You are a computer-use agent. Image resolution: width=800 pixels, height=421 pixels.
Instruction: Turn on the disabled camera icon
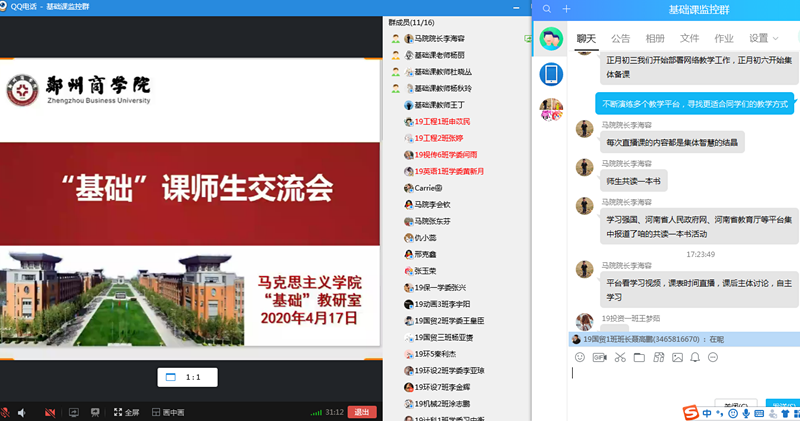49,412
